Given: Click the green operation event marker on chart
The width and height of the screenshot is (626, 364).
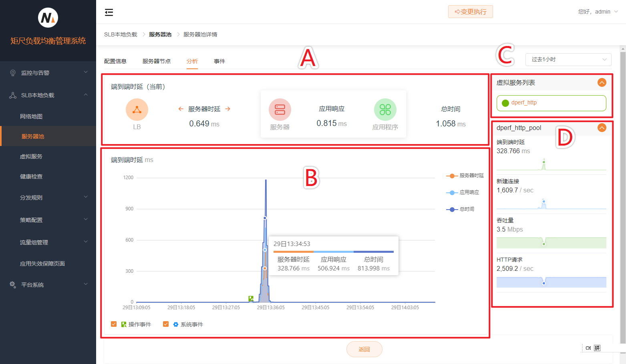Looking at the screenshot, I should click(251, 298).
